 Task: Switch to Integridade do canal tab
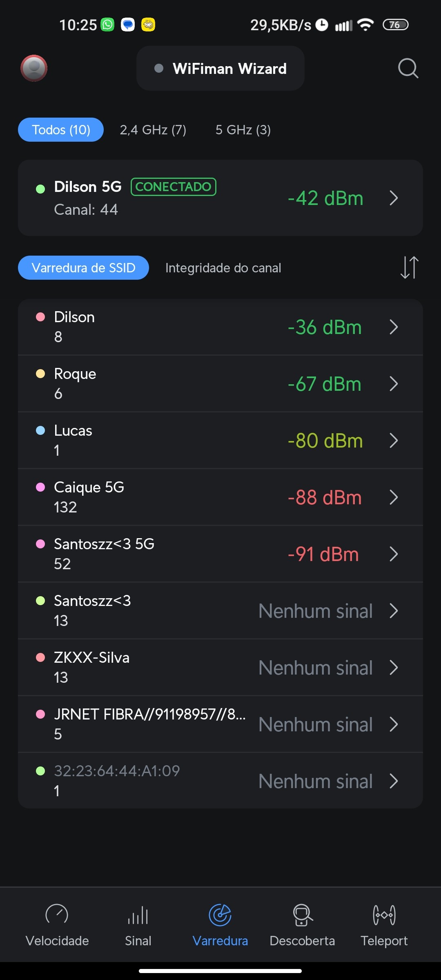pos(223,268)
